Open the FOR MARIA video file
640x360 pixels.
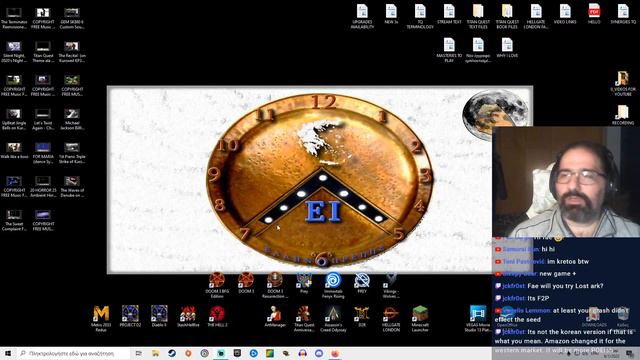coord(43,153)
